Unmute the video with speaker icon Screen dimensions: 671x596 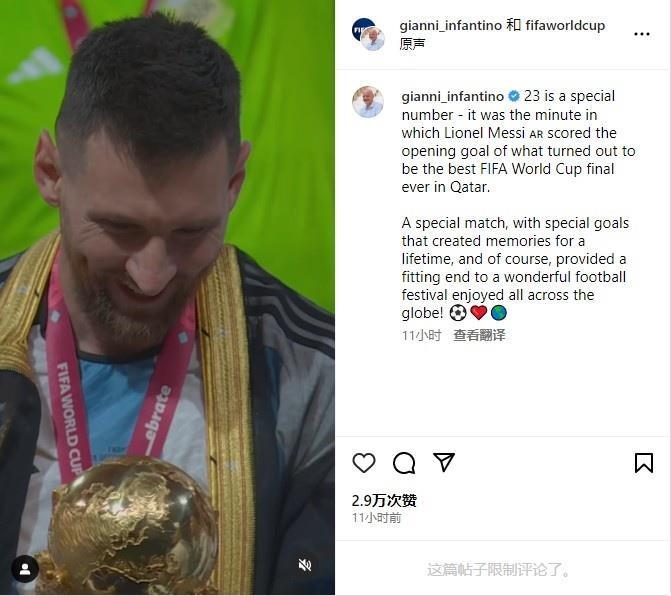click(305, 565)
